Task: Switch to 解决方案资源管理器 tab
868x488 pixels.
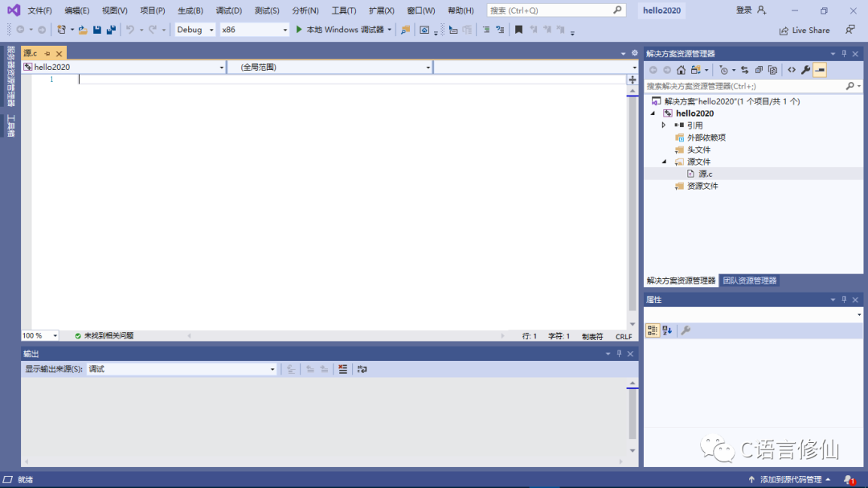Action: [x=681, y=281]
